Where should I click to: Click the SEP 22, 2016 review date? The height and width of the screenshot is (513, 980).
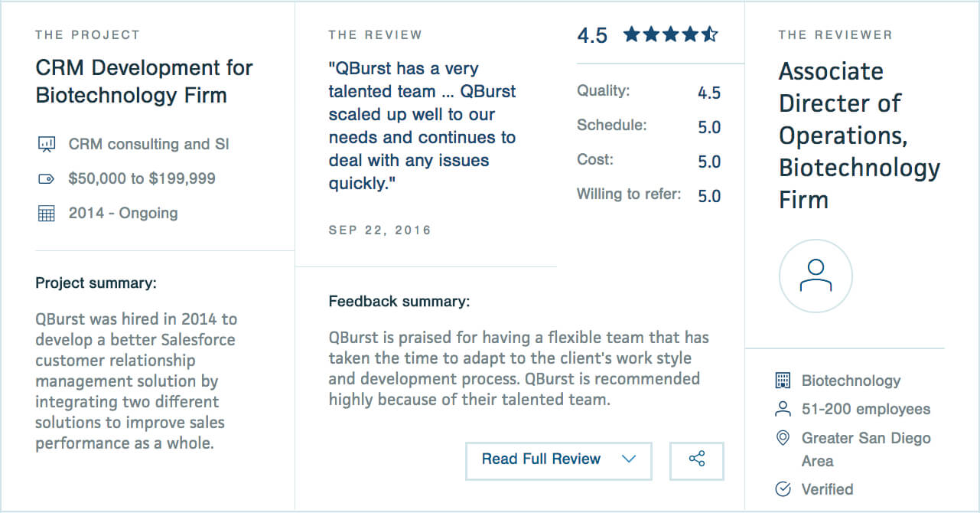[380, 230]
